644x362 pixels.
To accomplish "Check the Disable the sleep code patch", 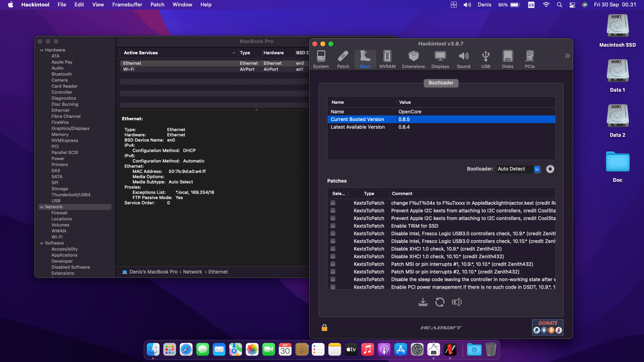I will coord(333,280).
